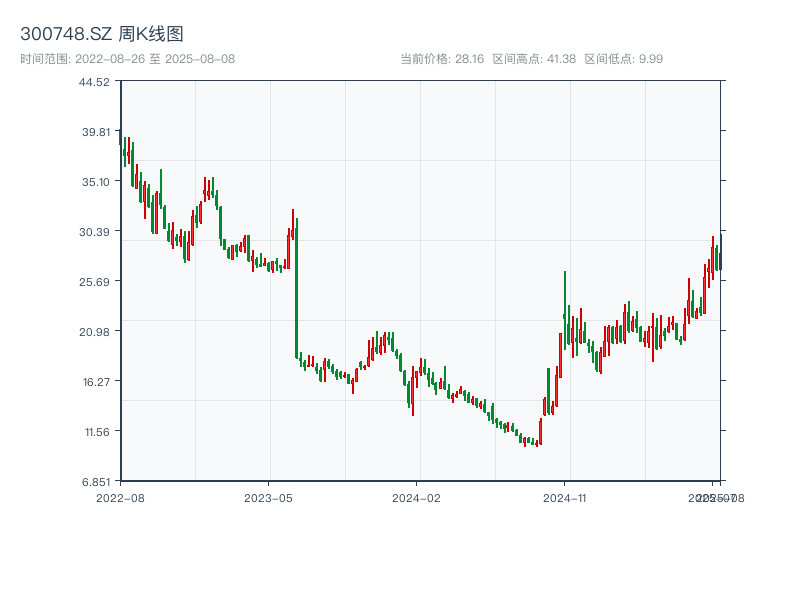Screen dimensions: 800x600
Task: Select the 2023-05 x-axis date label
Action: coord(269,497)
